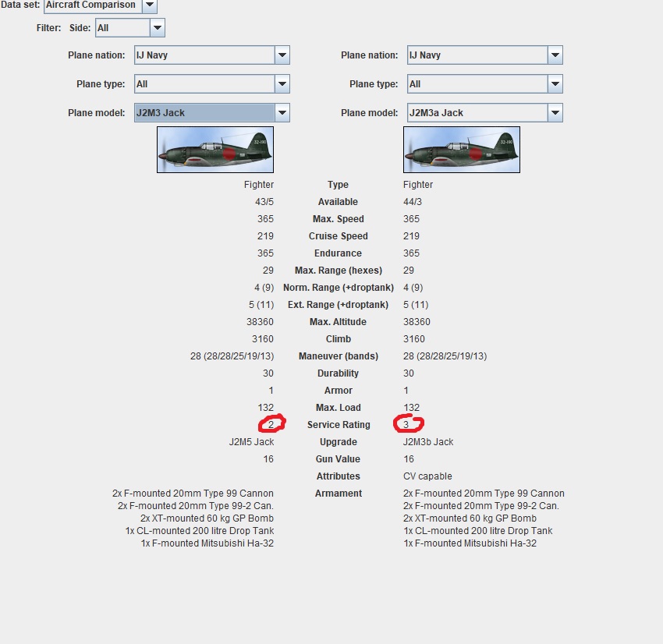The image size is (663, 644).
Task: Open the Data set dropdown arrow
Action: point(150,5)
